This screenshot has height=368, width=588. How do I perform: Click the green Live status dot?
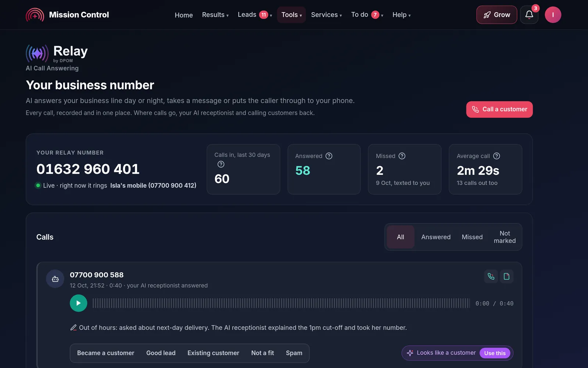(38, 185)
